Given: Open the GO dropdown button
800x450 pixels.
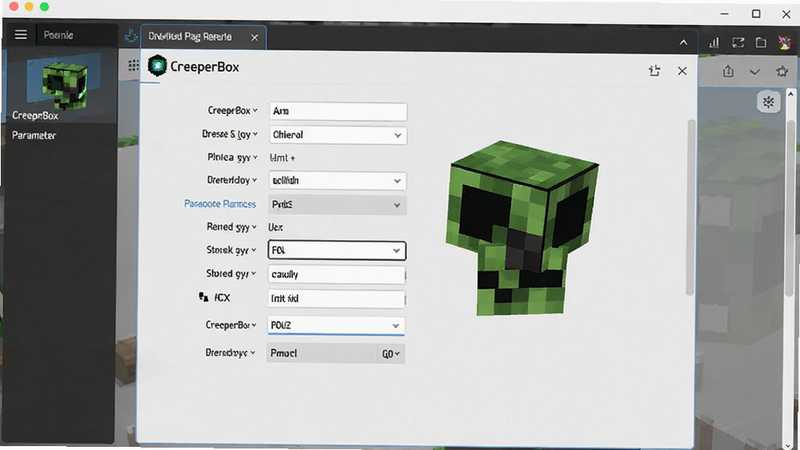Looking at the screenshot, I should pos(391,354).
